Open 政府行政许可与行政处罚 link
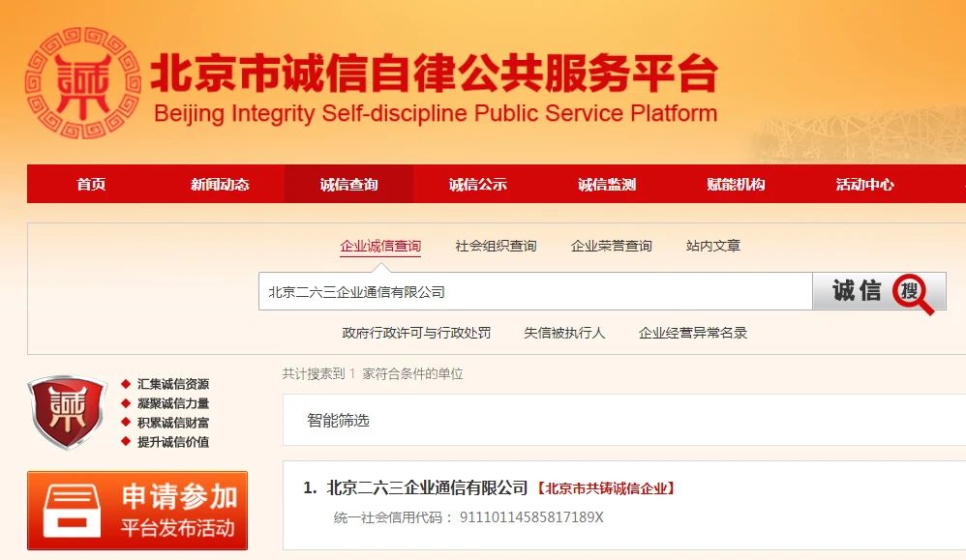 coord(416,333)
